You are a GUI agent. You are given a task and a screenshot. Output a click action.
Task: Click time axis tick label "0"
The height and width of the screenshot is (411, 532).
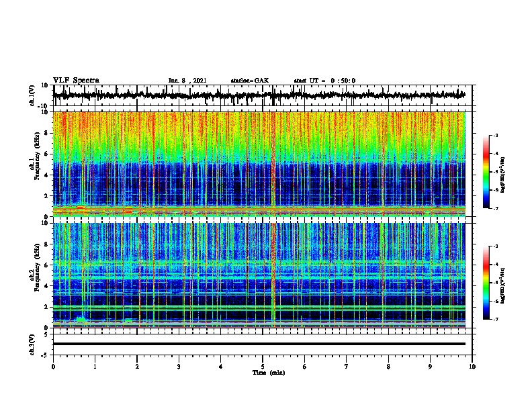53,367
